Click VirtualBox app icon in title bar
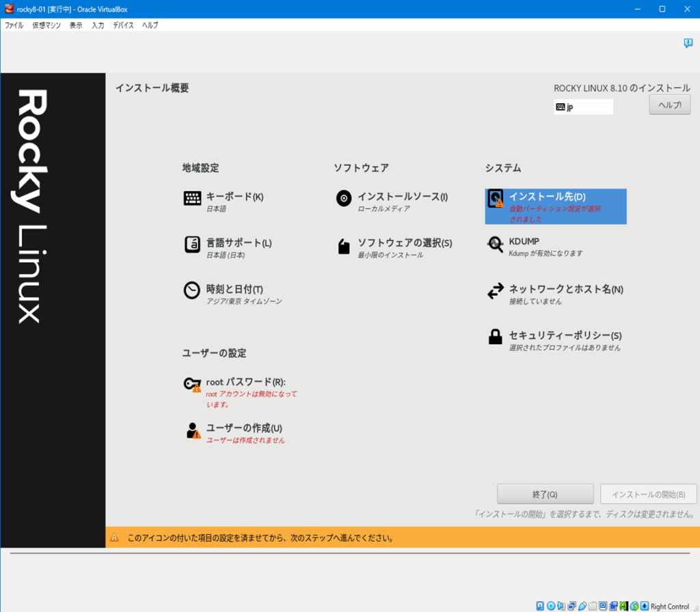Image resolution: width=700 pixels, height=612 pixels. click(9, 9)
